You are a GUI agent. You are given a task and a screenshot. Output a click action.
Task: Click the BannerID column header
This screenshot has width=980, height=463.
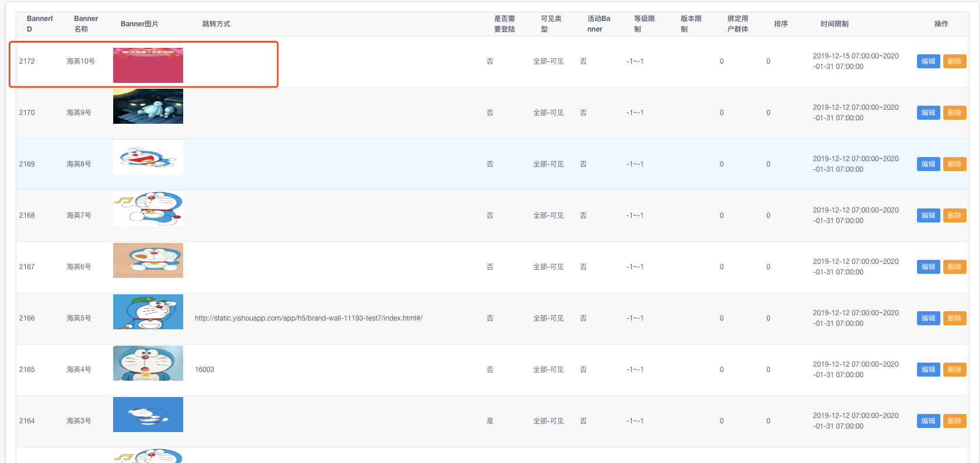40,24
